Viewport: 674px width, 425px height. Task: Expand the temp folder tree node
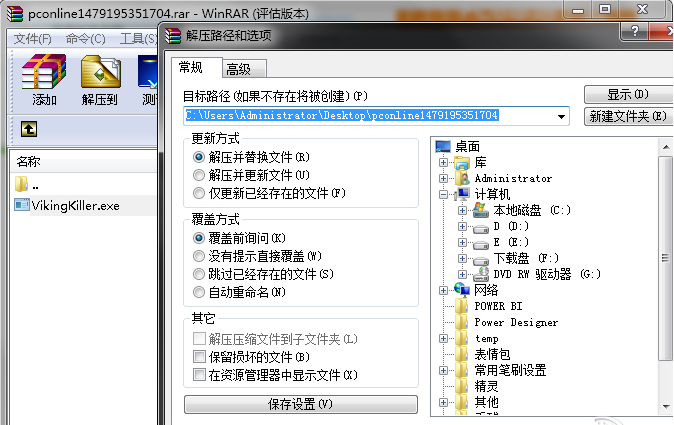pyautogui.click(x=442, y=339)
